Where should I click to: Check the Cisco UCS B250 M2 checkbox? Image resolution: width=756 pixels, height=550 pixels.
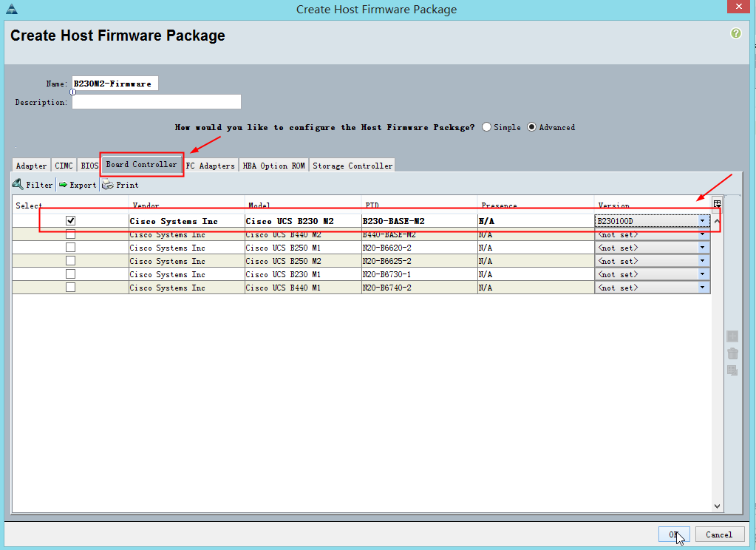point(70,260)
